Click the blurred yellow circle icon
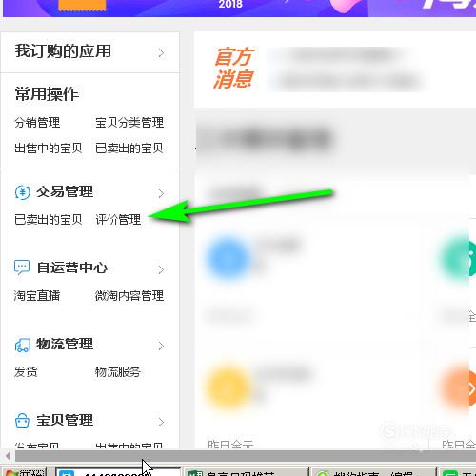Viewport: 476px width, 476px height. pos(228,387)
